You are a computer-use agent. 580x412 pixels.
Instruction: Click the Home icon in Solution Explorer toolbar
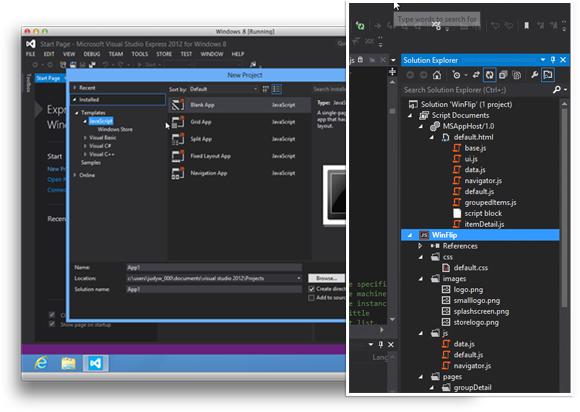(x=437, y=75)
